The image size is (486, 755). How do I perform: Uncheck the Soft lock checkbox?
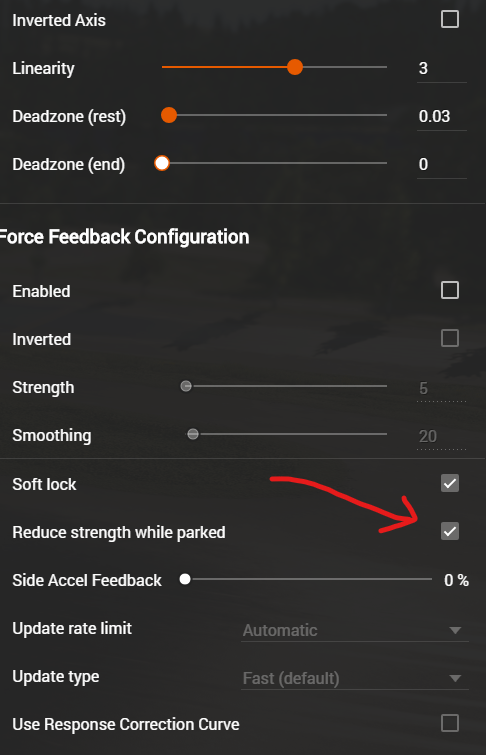(x=450, y=483)
